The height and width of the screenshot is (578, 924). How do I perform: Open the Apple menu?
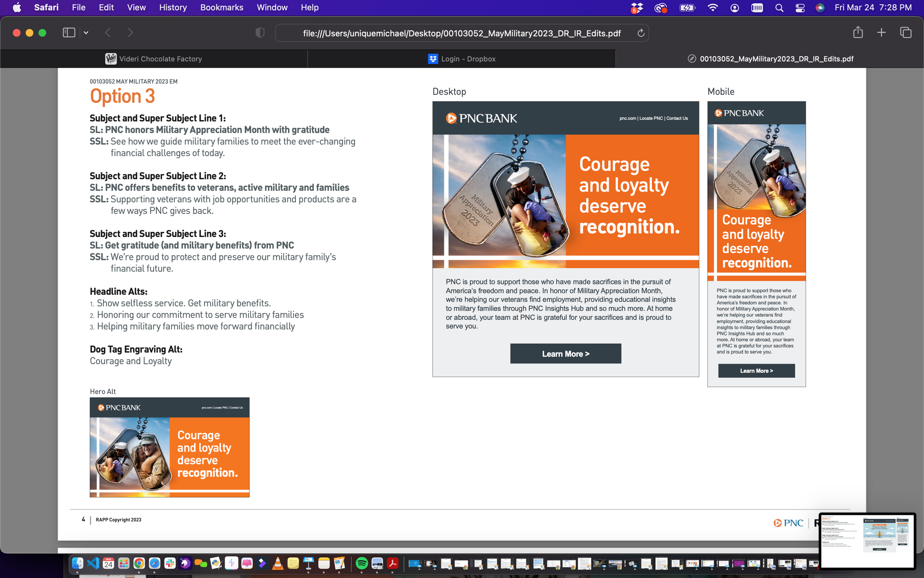17,7
